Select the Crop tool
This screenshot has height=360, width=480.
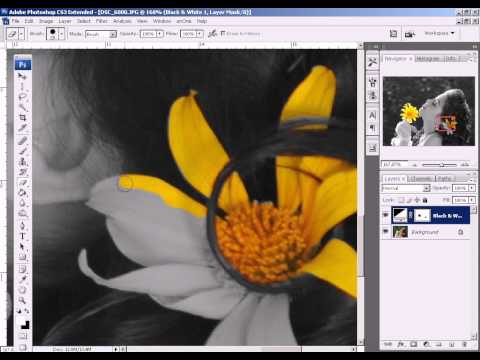22,117
